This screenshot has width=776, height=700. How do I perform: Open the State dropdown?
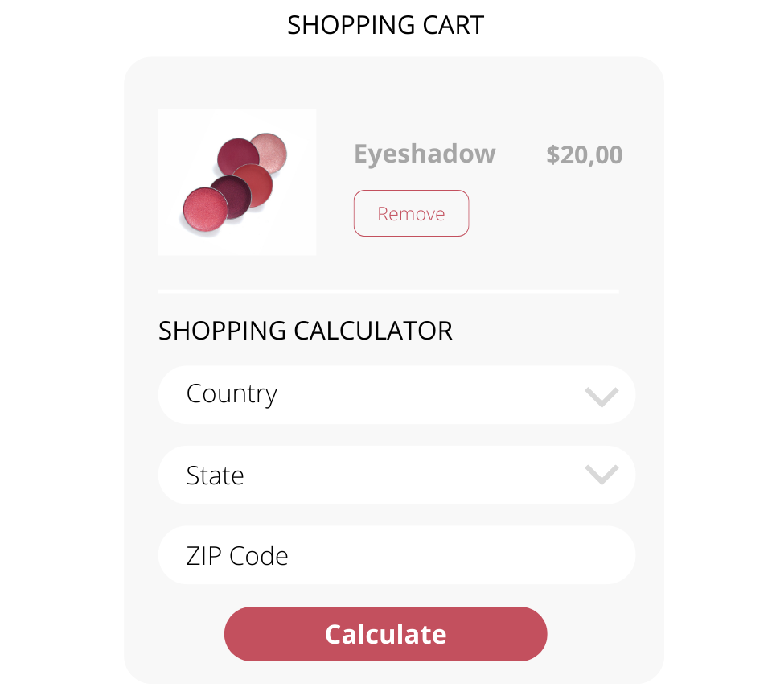pyautogui.click(x=396, y=476)
